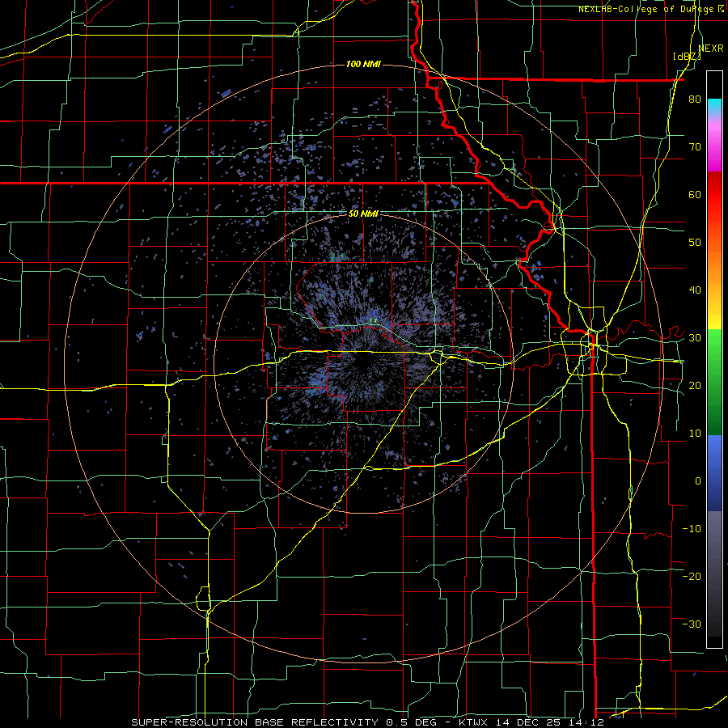Click the 60 value on dBZ scale
Image resolution: width=728 pixels, height=728 pixels.
tap(695, 194)
